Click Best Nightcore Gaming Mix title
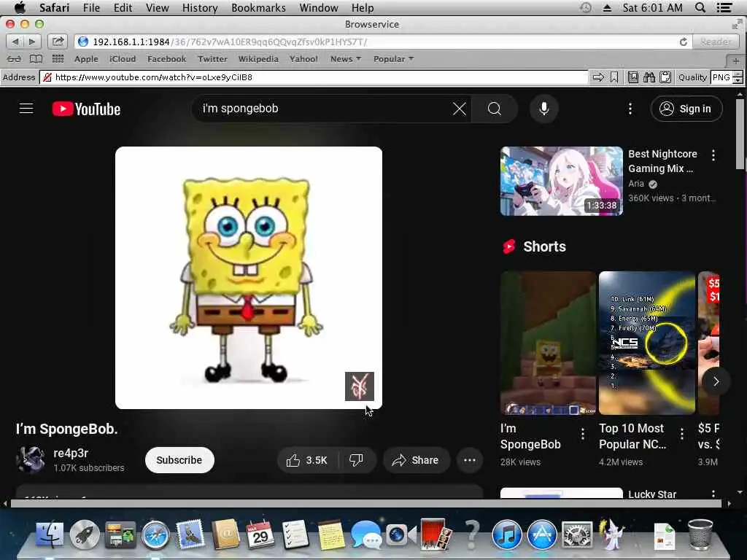This screenshot has height=560, width=747. [662, 161]
